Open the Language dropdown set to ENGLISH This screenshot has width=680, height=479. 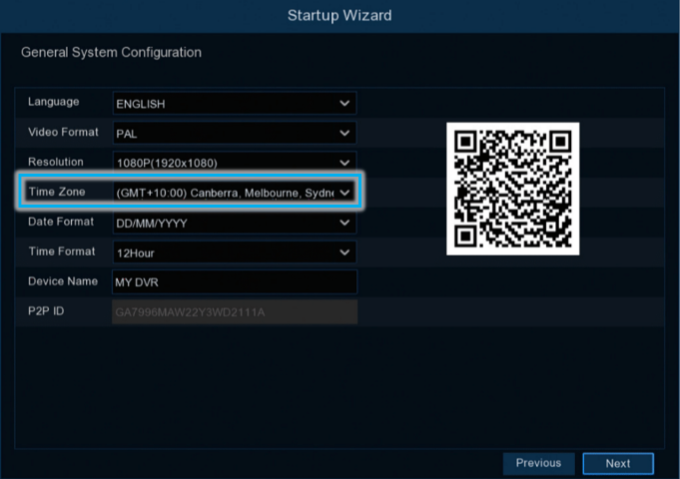(x=233, y=103)
